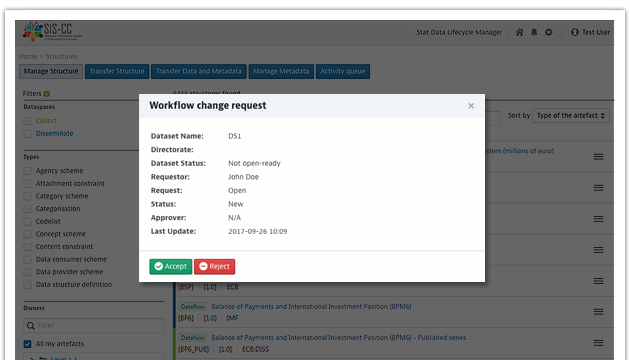Click the DS1 dataset name value
630x360 pixels.
pyautogui.click(x=235, y=136)
